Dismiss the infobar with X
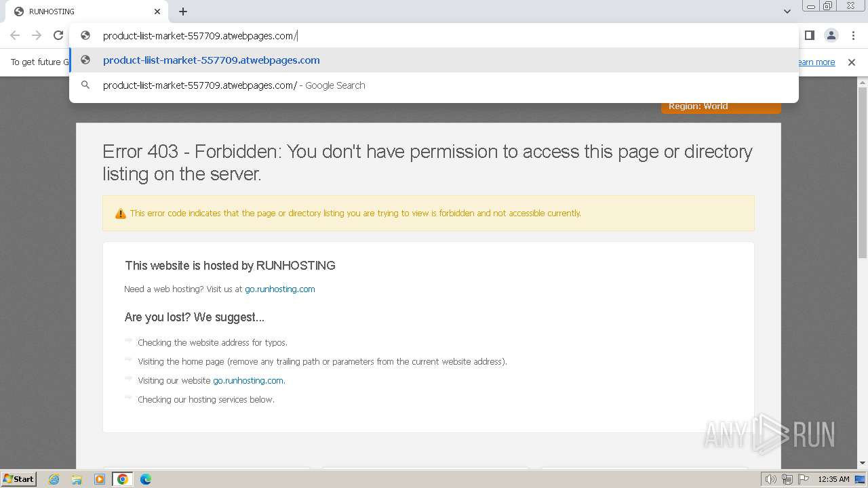868x488 pixels. [x=852, y=62]
